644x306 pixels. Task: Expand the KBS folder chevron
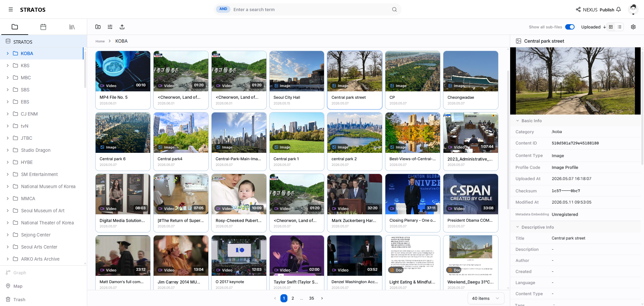point(8,65)
